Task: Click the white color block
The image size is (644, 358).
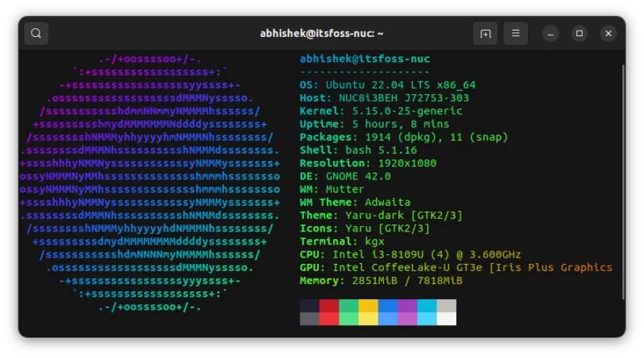Action: tap(447, 319)
